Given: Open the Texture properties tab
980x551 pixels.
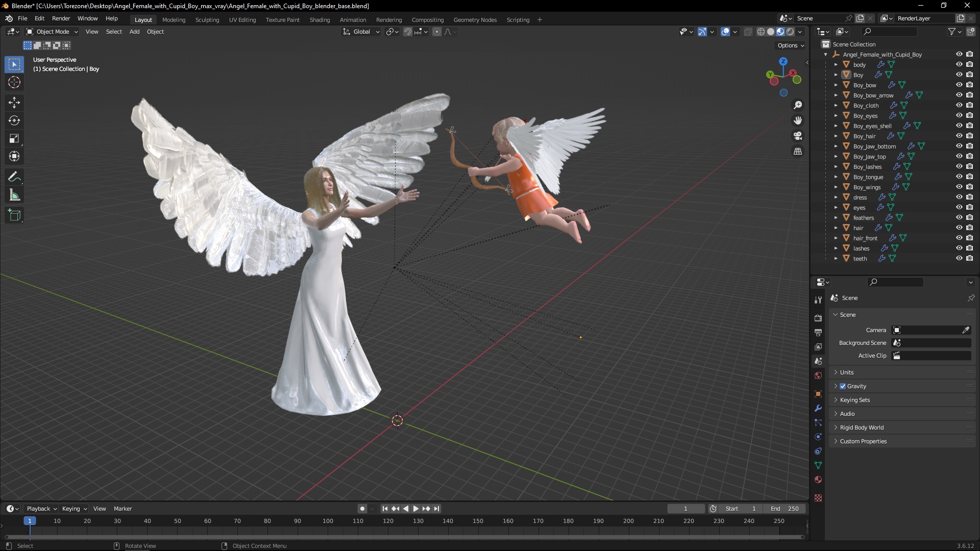Looking at the screenshot, I should (x=818, y=498).
